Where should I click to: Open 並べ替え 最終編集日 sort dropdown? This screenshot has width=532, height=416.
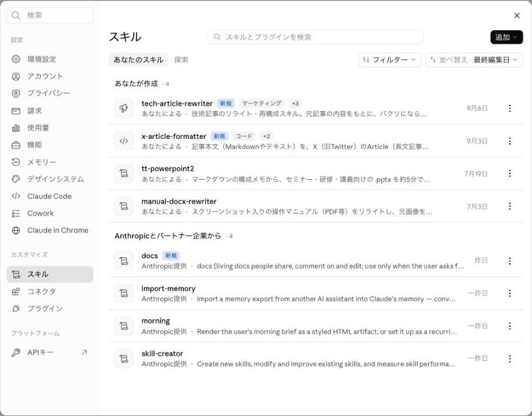tap(474, 60)
